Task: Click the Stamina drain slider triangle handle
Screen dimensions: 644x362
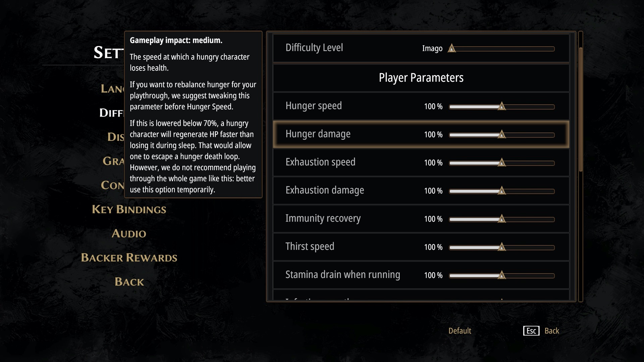Action: click(501, 275)
